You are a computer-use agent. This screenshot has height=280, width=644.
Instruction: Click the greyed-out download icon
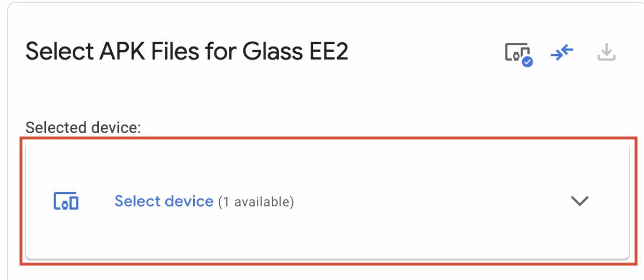[x=606, y=52]
